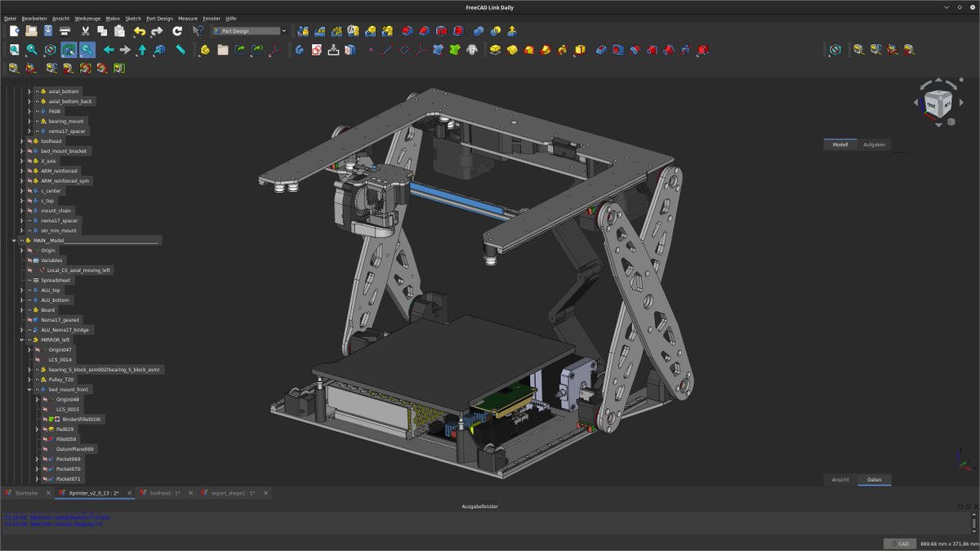This screenshot has height=551, width=980.
Task: Toggle visibility of toolhead item
Action: 29,141
